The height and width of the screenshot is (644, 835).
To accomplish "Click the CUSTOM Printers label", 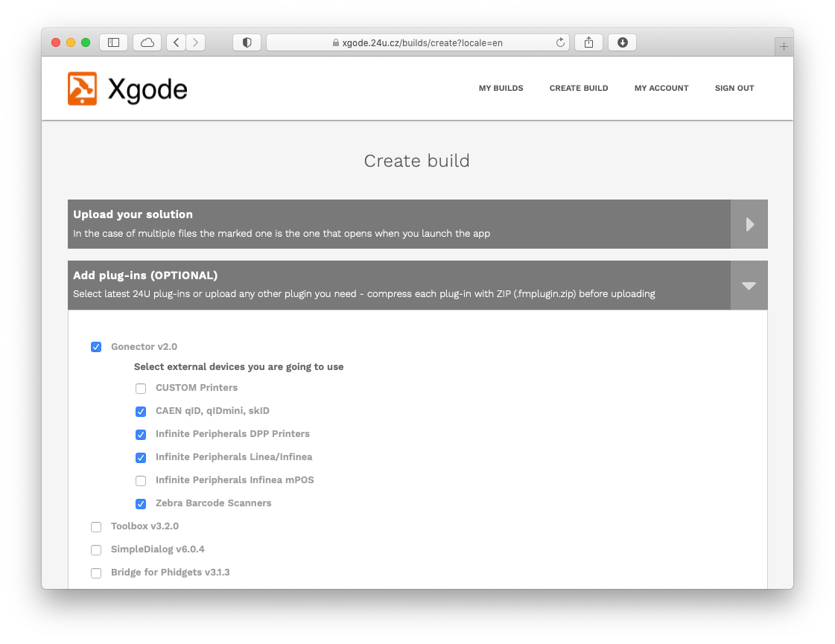I will tap(197, 387).
